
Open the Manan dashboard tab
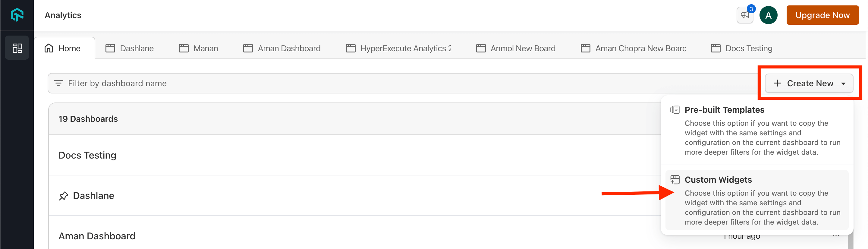click(x=199, y=49)
